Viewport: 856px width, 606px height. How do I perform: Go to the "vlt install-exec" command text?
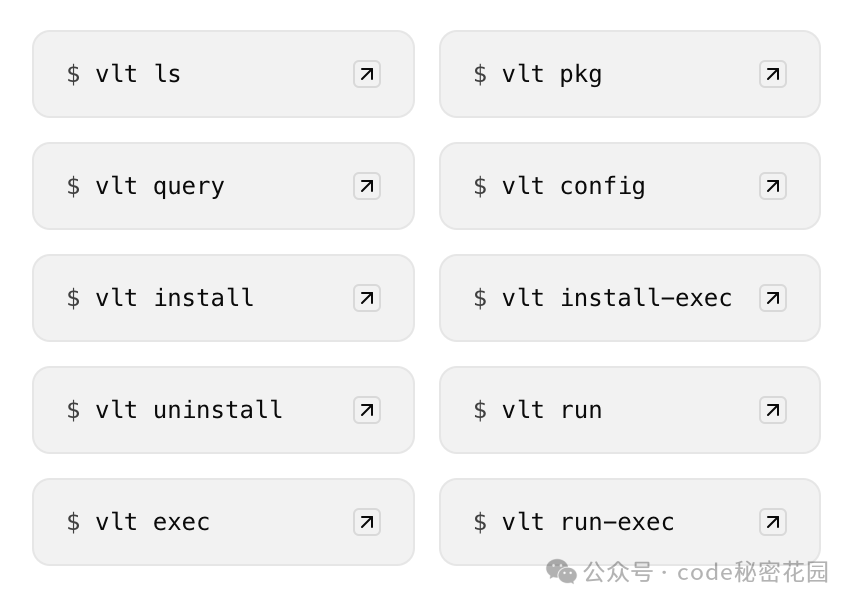617,298
